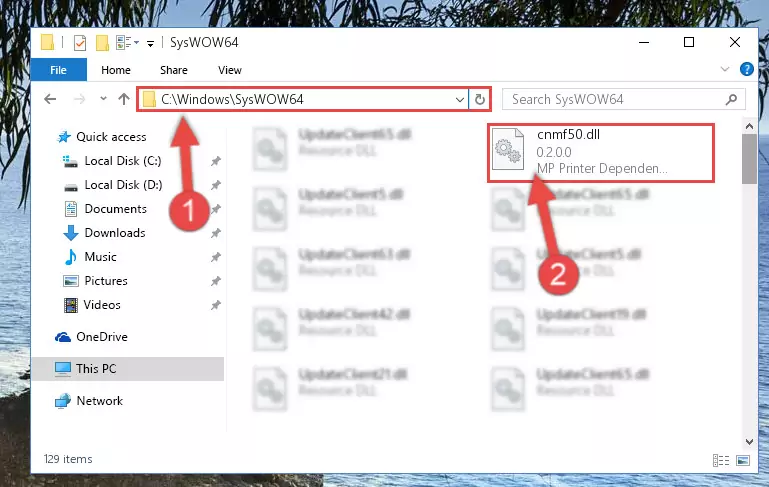Click the cnmf50.dll gear file icon
The height and width of the screenshot is (487, 769).
click(508, 149)
